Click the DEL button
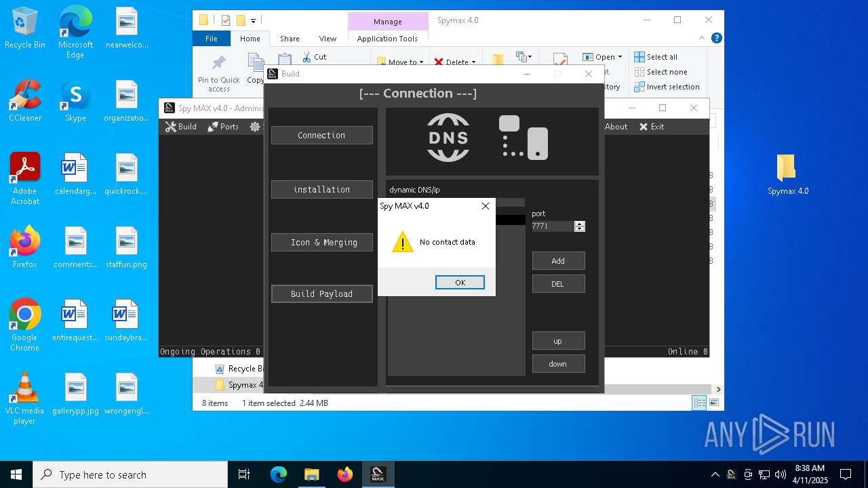The image size is (868, 488). 558,284
